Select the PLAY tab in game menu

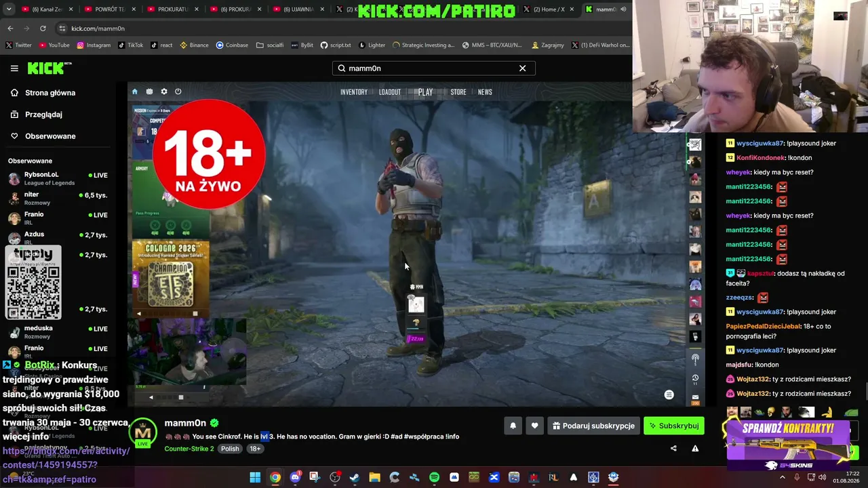point(425,92)
